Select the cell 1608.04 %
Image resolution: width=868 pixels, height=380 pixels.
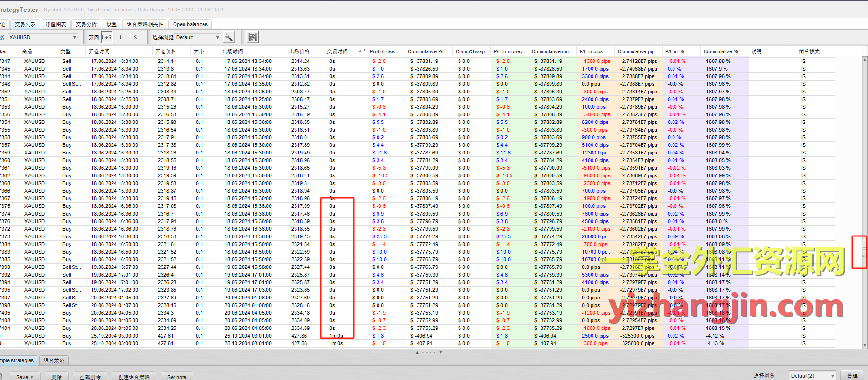click(718, 153)
